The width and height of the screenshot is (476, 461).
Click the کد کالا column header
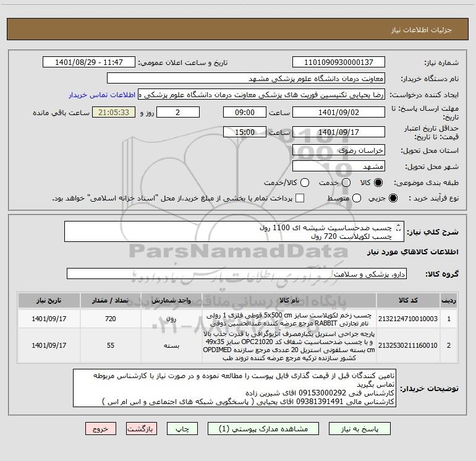408,300
